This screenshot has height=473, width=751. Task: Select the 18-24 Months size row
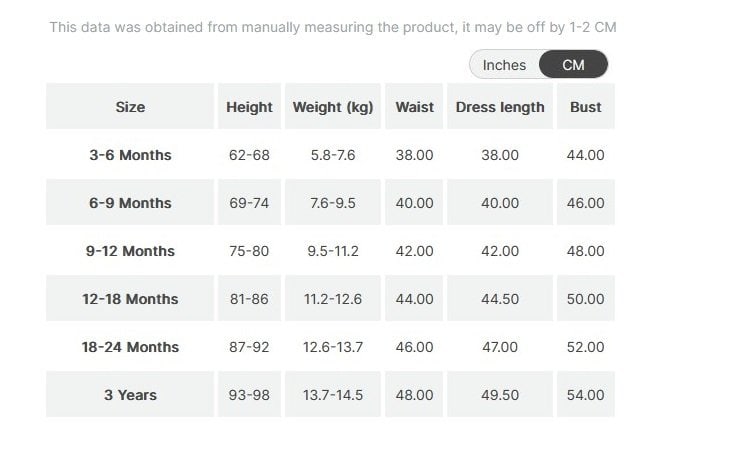[130, 347]
